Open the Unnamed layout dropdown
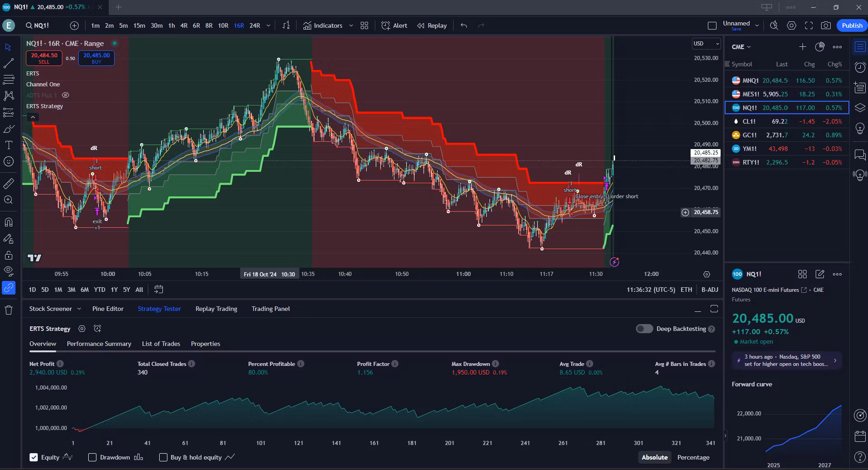868x470 pixels. pos(757,25)
